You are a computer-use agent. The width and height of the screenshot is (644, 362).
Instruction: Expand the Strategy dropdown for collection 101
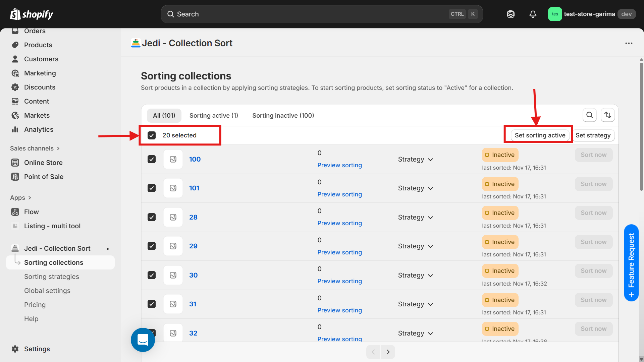[x=415, y=188]
